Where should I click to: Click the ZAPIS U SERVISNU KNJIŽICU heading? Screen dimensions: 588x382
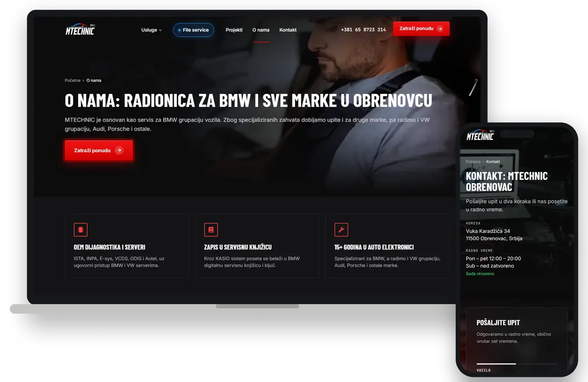point(238,247)
